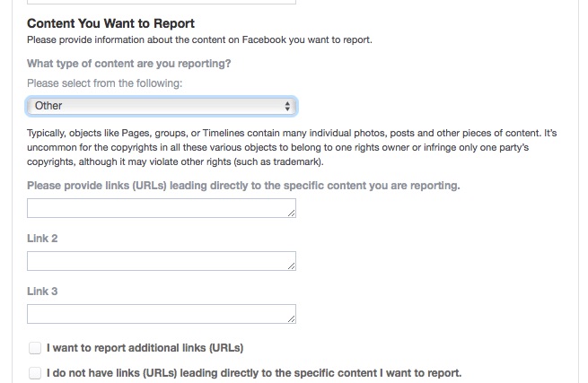Screen dimensions: 588x383
Task: Click the paragraph starting with "Typically, objects like Pages"
Action: click(292, 147)
